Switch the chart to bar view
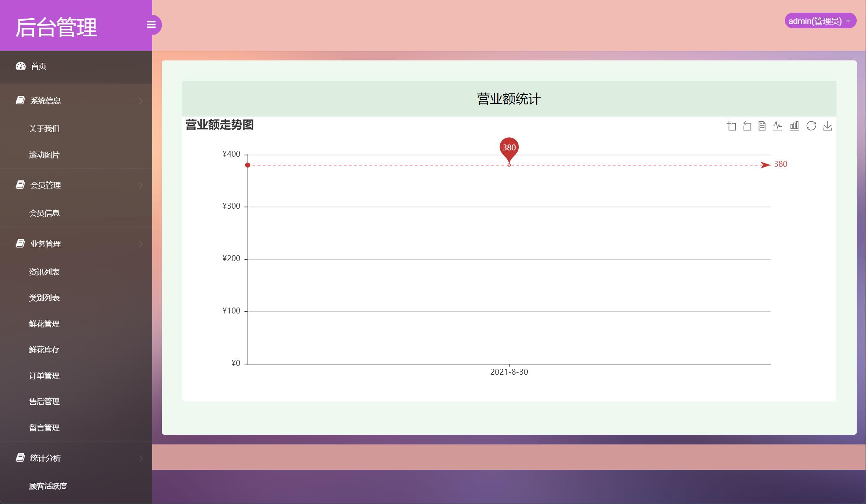The height and width of the screenshot is (504, 866). (794, 126)
